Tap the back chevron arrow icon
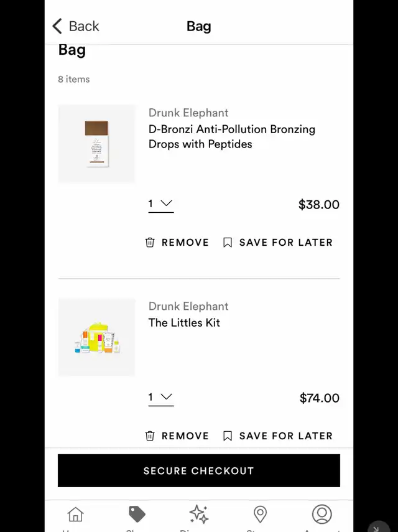 (57, 26)
